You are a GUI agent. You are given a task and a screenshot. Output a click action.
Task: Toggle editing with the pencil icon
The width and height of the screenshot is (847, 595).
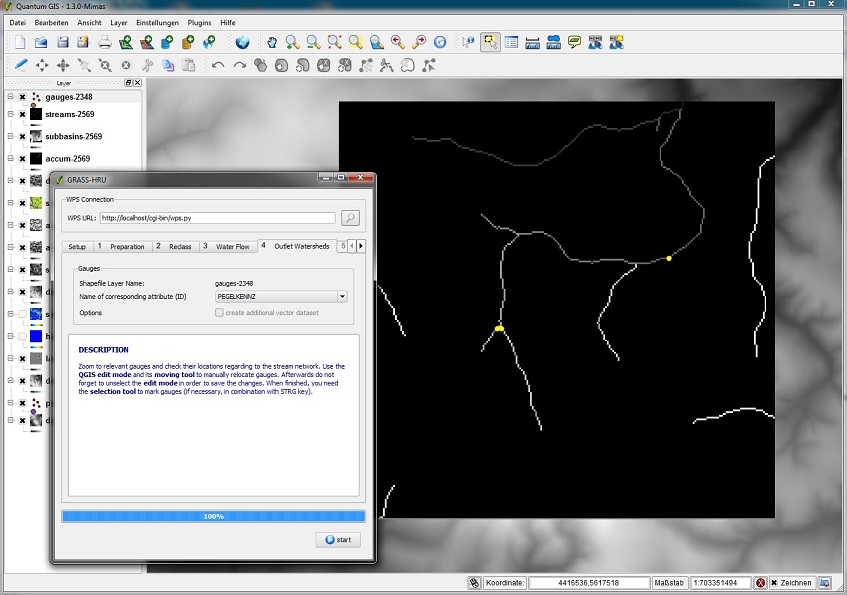click(x=20, y=66)
